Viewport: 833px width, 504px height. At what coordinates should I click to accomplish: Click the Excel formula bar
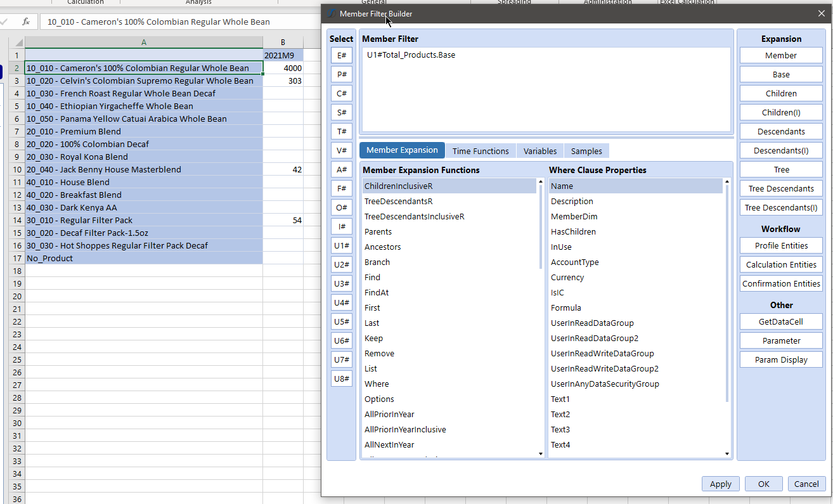click(181, 22)
